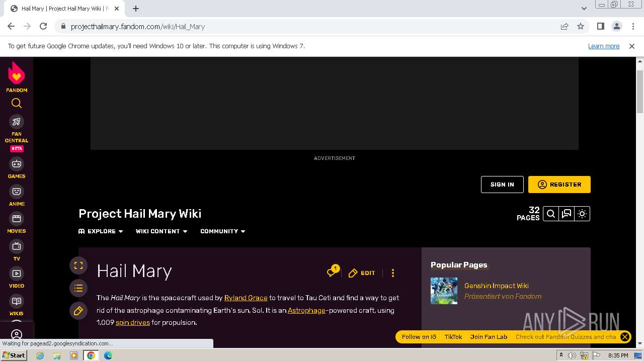Image resolution: width=644 pixels, height=362 pixels.
Task: Click the address bar URL
Action: point(138,27)
